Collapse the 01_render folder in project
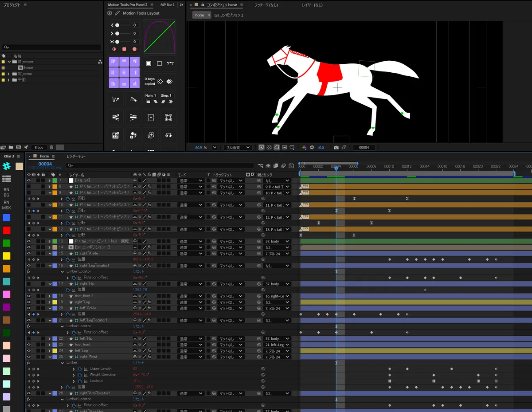Screen dimensions: 532x412 point(9,62)
